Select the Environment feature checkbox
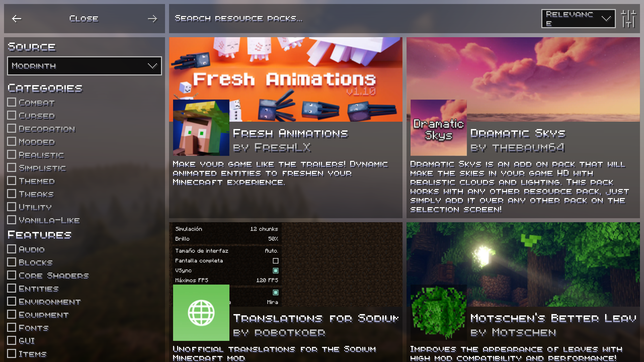This screenshot has height=362, width=644. (x=12, y=301)
